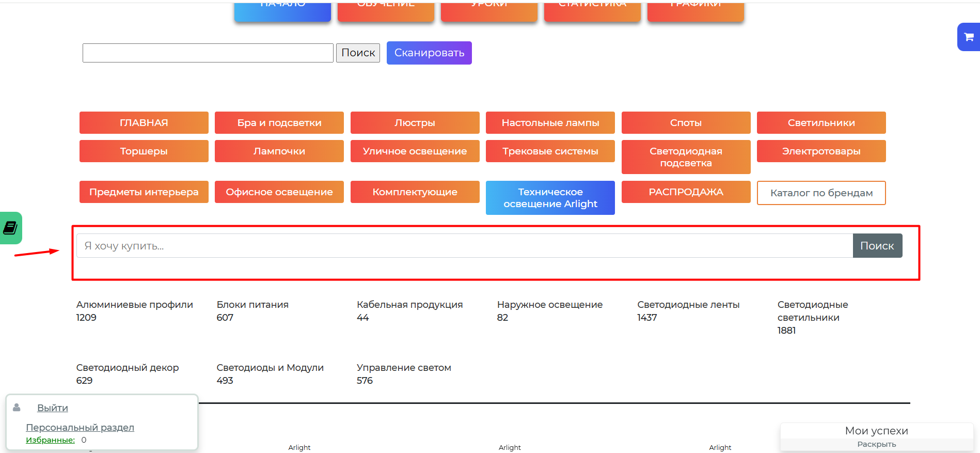Open the shopping cart icon
This screenshot has width=980, height=453.
[969, 37]
